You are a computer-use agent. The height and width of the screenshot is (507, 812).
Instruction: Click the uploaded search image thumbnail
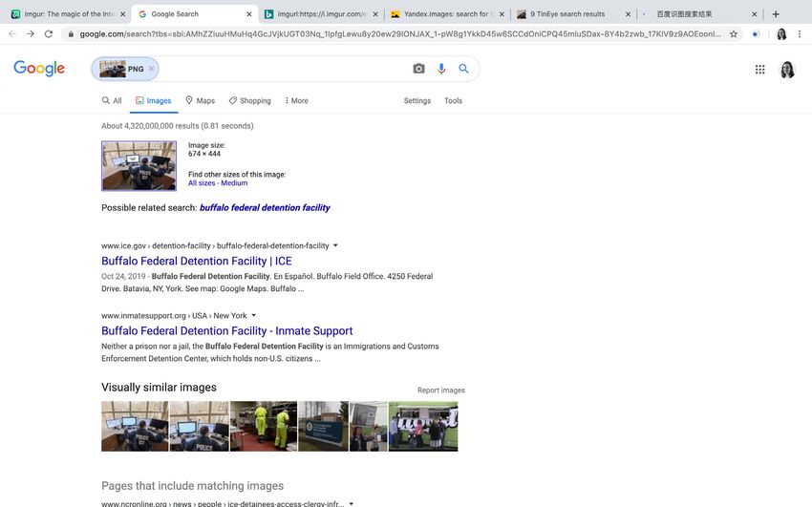(x=139, y=166)
